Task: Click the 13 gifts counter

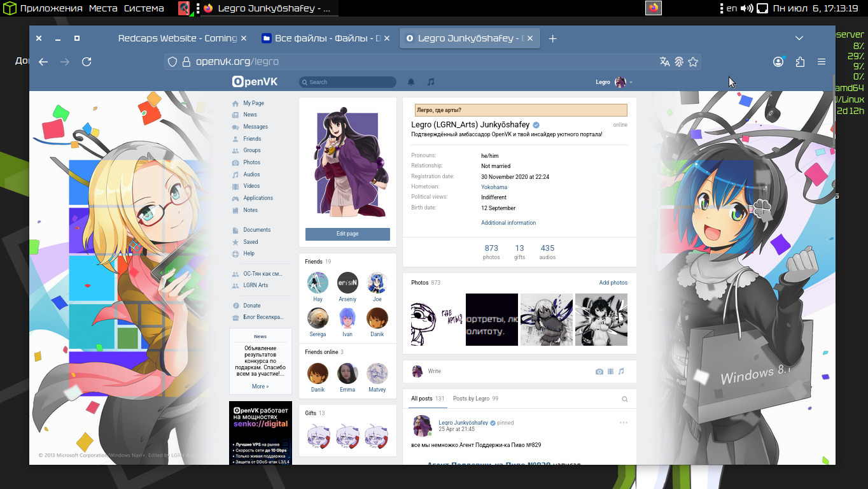Action: (x=519, y=252)
